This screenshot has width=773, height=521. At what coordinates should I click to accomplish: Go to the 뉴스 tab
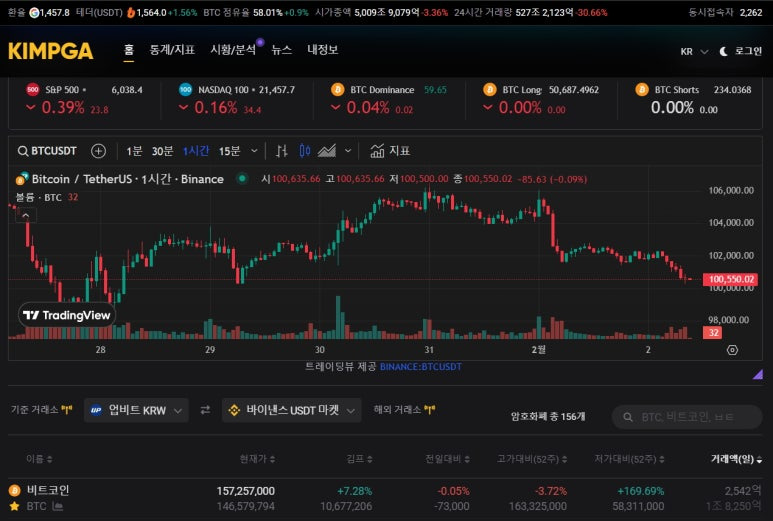pos(281,50)
